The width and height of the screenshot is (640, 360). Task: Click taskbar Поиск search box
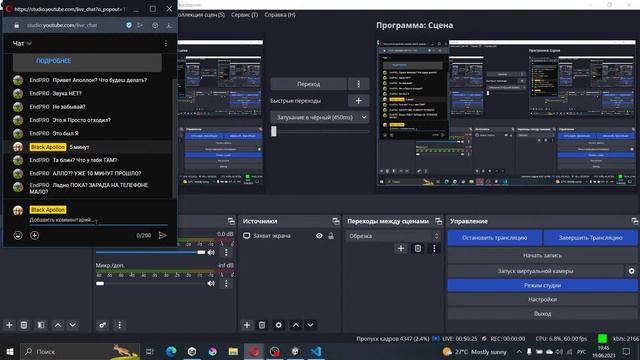click(x=80, y=352)
